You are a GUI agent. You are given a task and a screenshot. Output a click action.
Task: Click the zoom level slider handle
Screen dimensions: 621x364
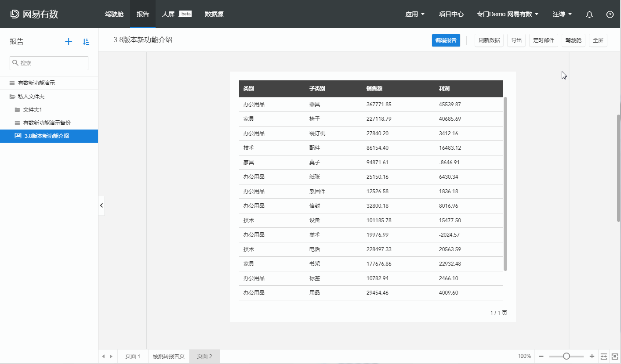567,356
